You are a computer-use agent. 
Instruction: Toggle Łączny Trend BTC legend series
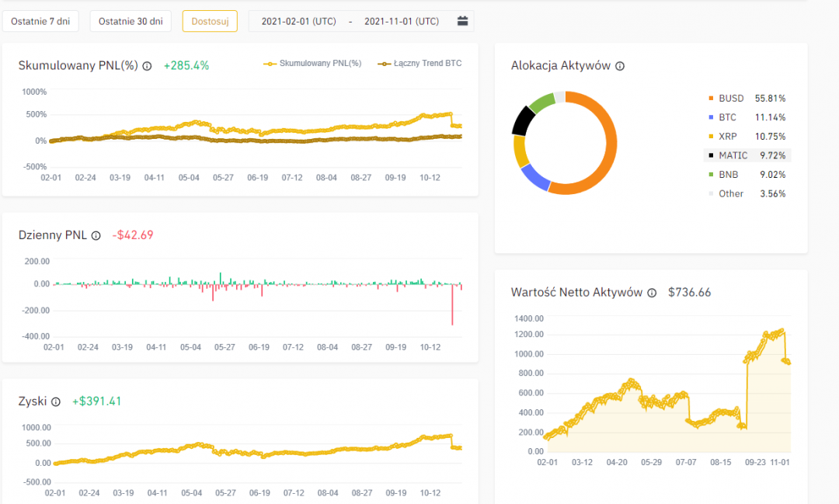coord(419,64)
